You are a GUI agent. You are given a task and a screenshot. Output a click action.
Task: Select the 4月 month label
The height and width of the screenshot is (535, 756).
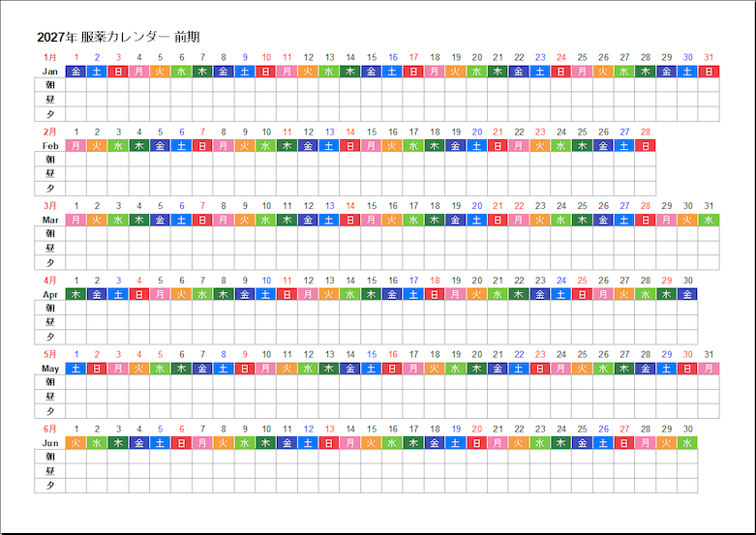pos(50,280)
